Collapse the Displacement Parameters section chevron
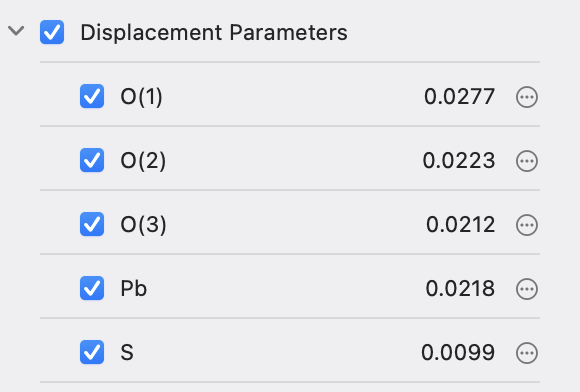 tap(16, 31)
